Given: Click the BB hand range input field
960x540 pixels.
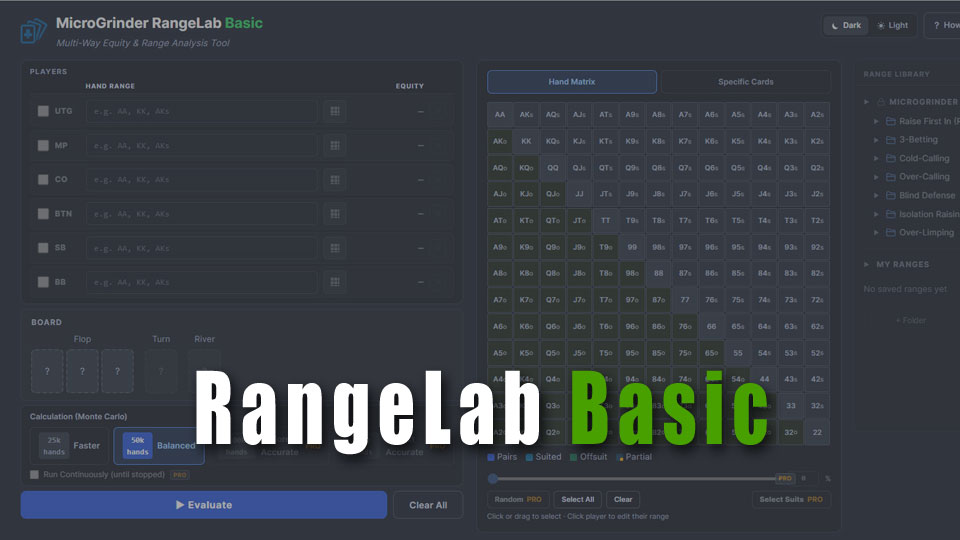Looking at the screenshot, I should [202, 282].
